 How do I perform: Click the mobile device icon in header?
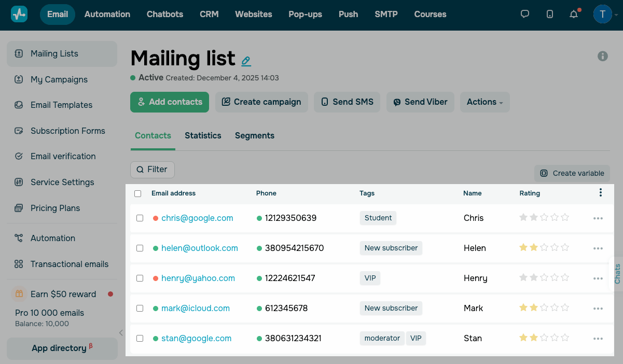coord(550,15)
